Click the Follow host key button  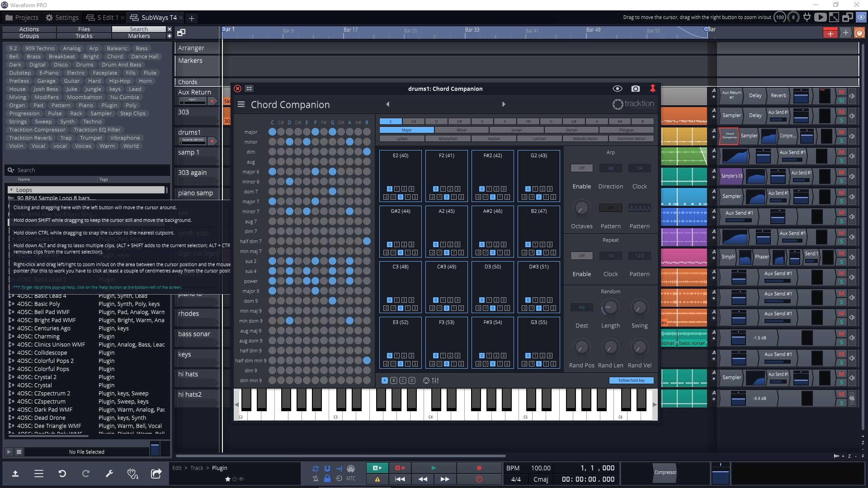[631, 380]
